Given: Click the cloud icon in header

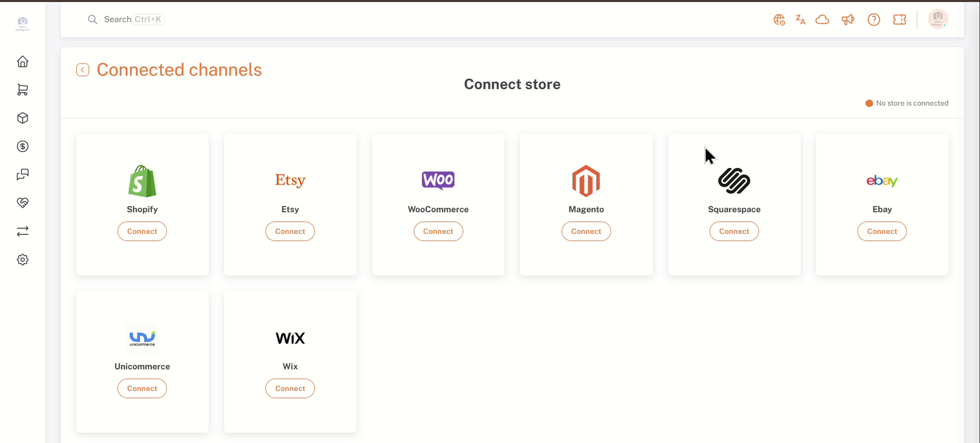Looking at the screenshot, I should 822,20.
